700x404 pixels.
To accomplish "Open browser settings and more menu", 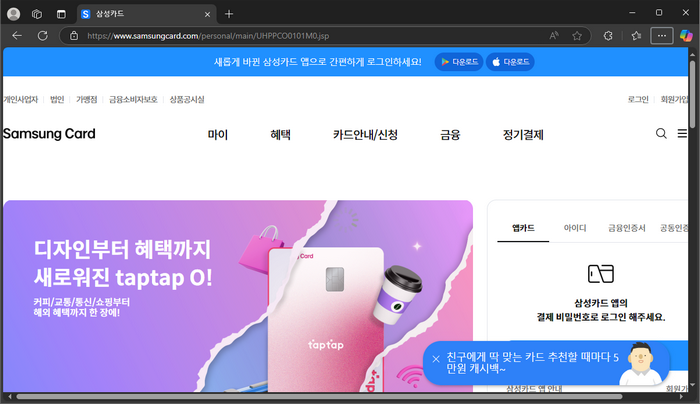I will click(x=661, y=35).
